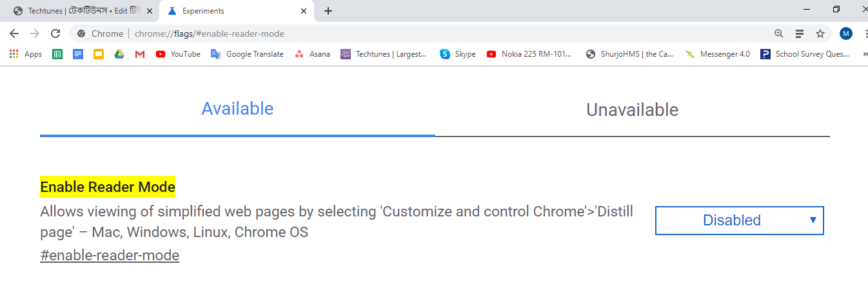This screenshot has height=304, width=868.
Task: Expand the Disabled dropdown for Reader Mode
Action: (x=739, y=220)
